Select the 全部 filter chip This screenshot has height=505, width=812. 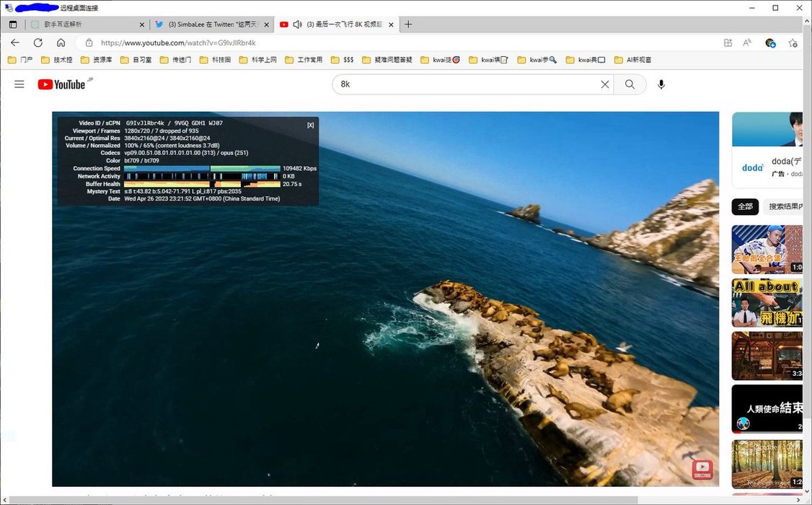click(745, 206)
